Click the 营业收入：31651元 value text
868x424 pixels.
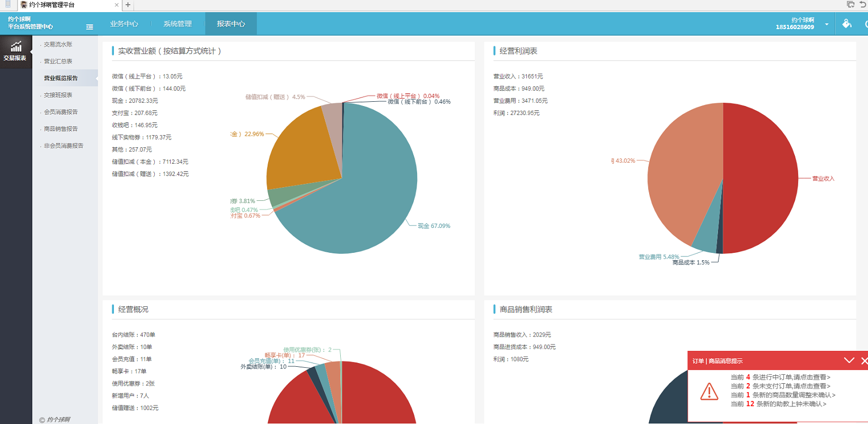[x=518, y=76]
